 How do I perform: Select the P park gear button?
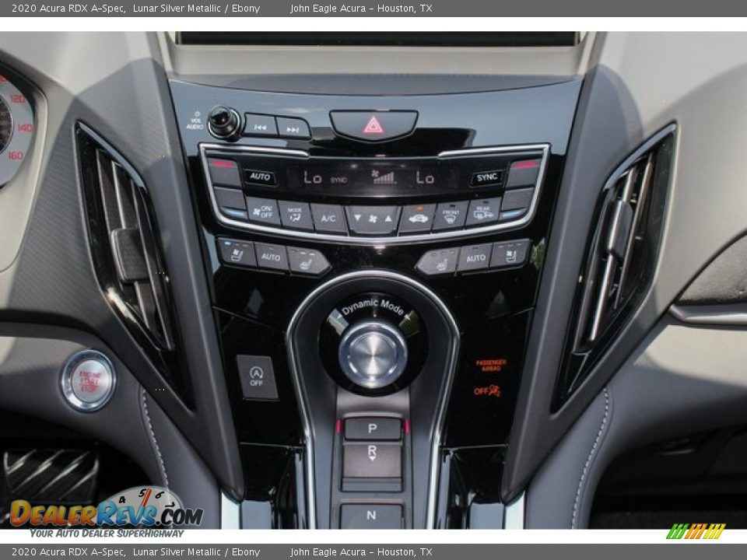(373, 429)
